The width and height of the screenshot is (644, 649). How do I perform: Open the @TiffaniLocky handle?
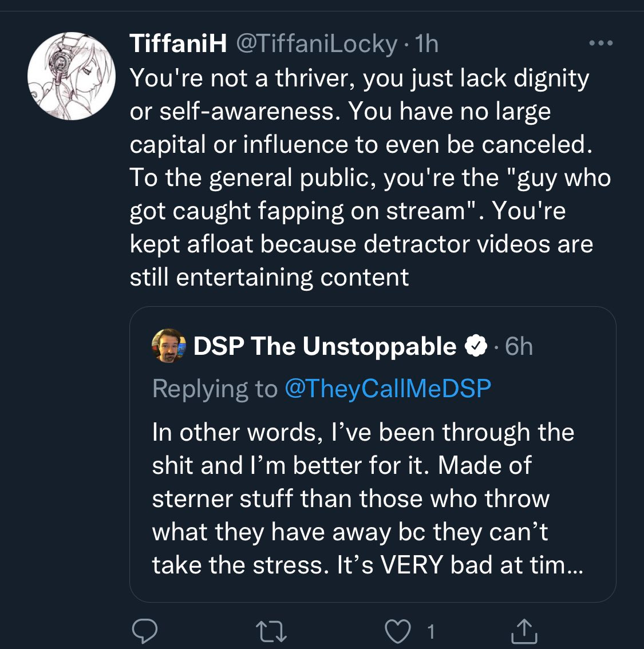click(317, 43)
